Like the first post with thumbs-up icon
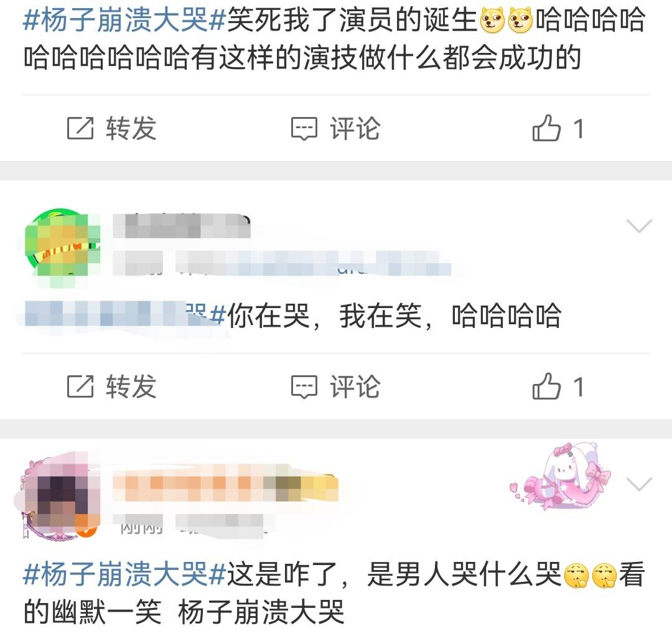Screen dimensions: 672x636 546,128
